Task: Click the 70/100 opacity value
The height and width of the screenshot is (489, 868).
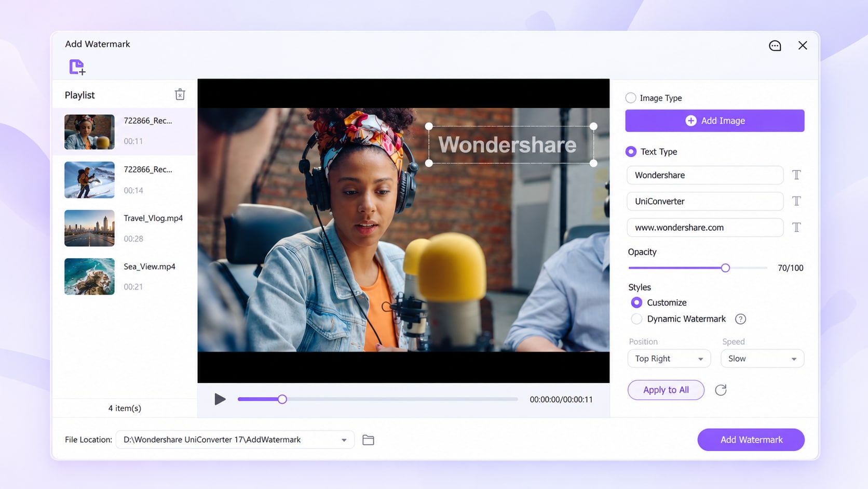Action: pos(791,268)
